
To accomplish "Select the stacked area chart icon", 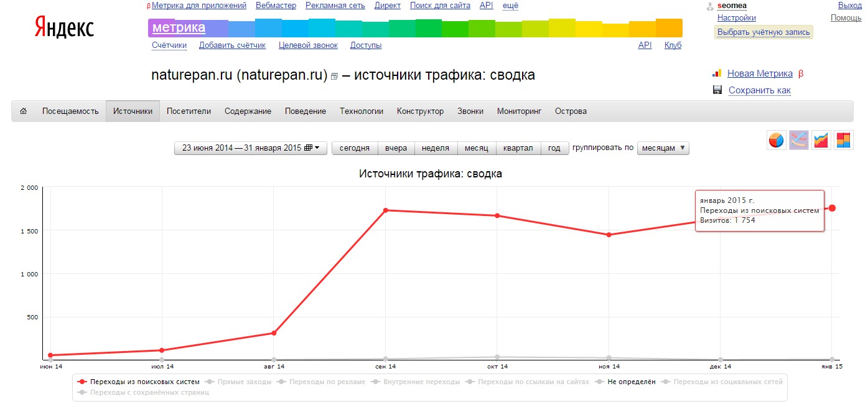I will [x=821, y=140].
